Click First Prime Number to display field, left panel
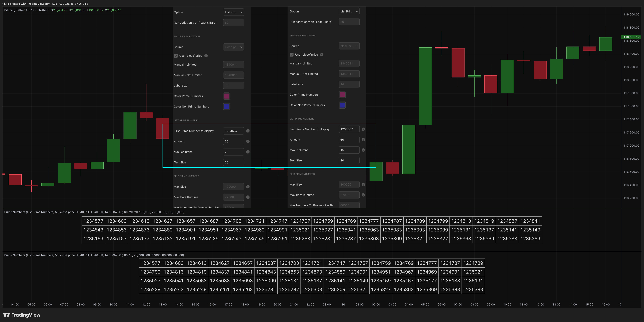The image size is (644, 322). [234, 131]
